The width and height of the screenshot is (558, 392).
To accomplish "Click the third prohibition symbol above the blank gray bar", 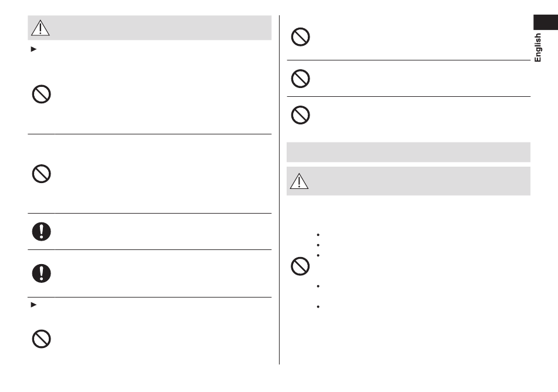I will tap(300, 115).
